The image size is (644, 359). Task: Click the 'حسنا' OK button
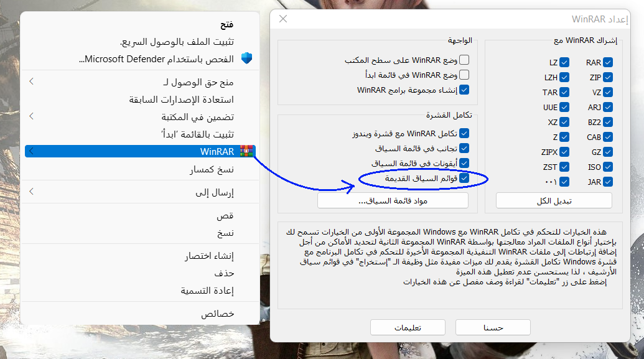pyautogui.click(x=493, y=327)
